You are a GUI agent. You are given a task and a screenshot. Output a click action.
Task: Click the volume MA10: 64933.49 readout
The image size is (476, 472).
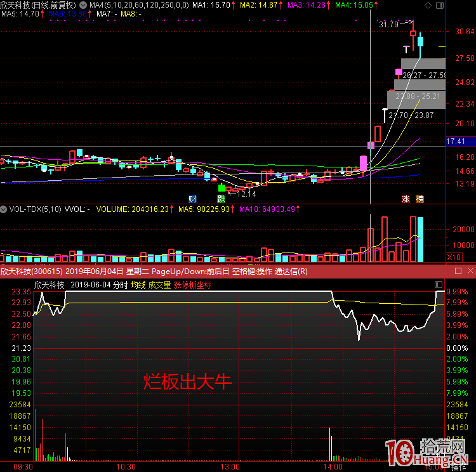267,209
